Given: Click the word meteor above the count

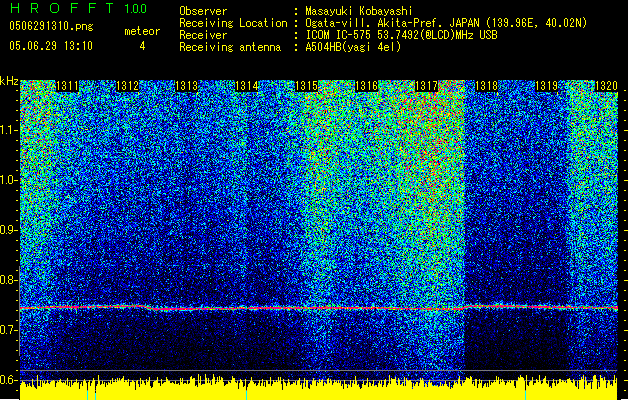Looking at the screenshot, I should (x=142, y=31).
